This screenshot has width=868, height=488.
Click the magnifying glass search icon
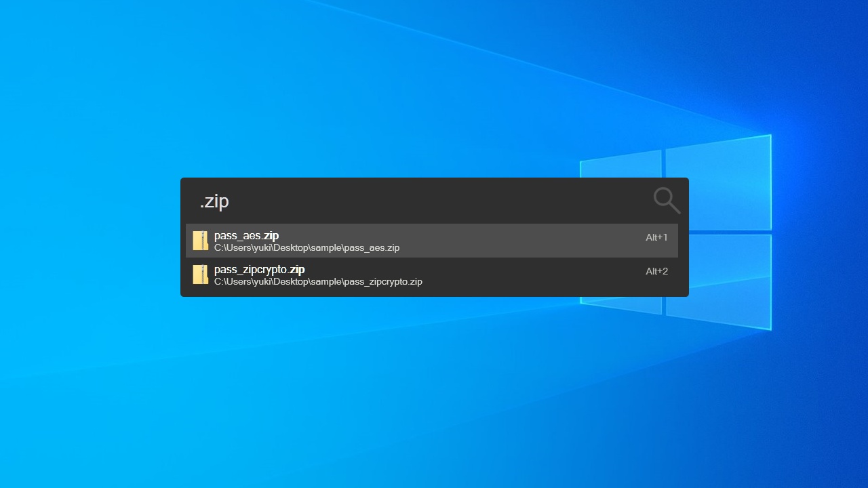pos(667,201)
